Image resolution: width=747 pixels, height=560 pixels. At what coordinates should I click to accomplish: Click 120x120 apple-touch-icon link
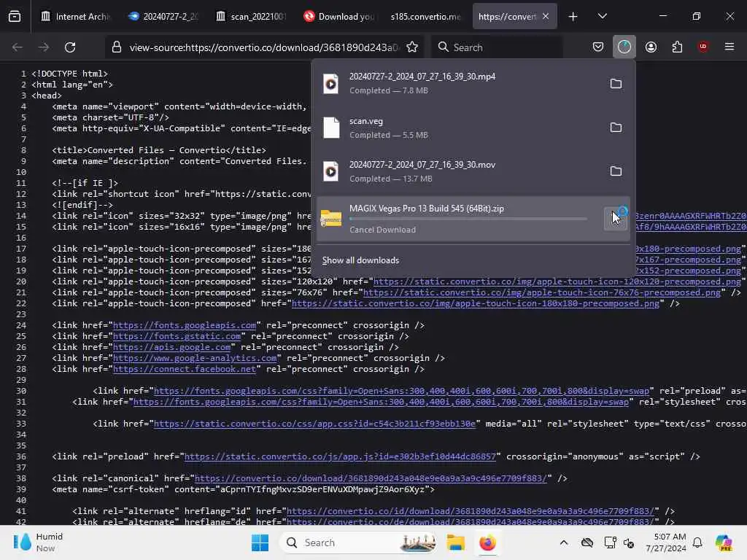(x=557, y=281)
